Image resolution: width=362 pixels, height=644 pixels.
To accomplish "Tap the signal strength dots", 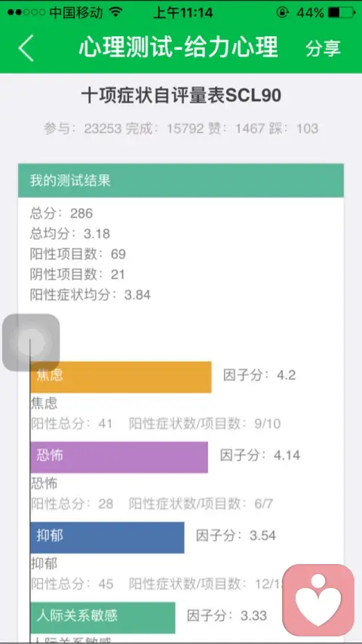I will [26, 13].
